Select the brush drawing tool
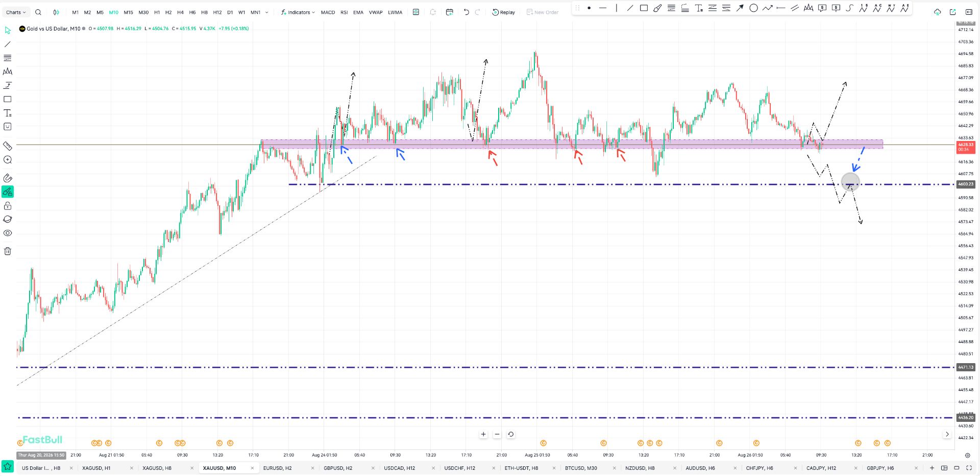 click(x=657, y=8)
